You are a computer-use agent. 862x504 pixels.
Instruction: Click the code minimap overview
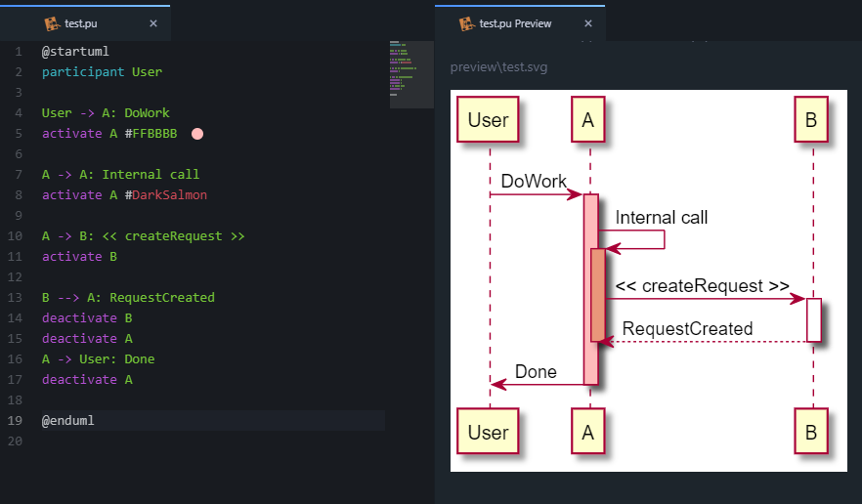pyautogui.click(x=411, y=74)
